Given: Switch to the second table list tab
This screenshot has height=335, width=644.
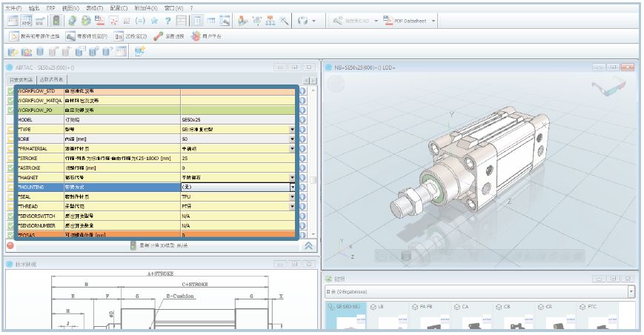Looking at the screenshot, I should point(52,79).
